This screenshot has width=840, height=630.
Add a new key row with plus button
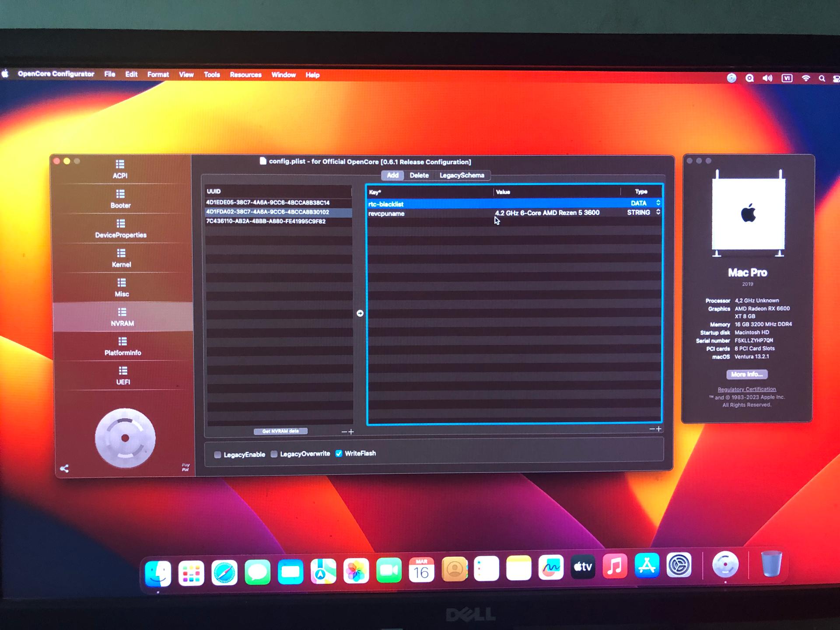(658, 429)
